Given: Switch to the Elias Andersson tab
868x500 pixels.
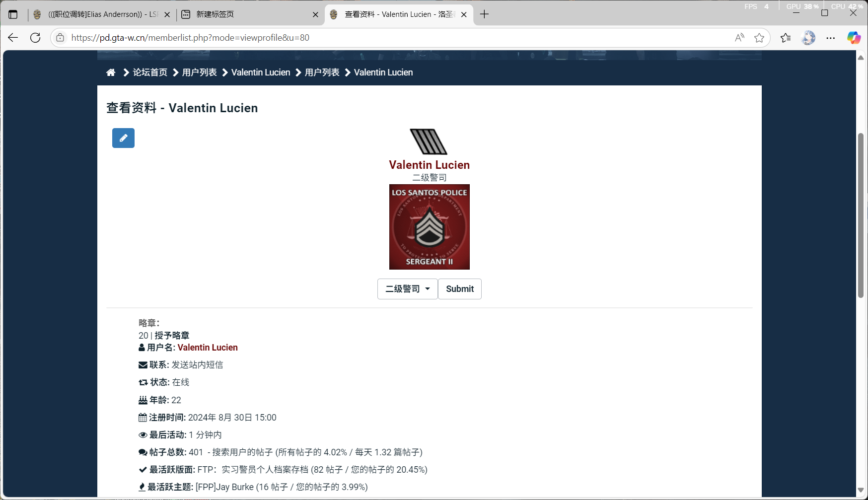Looking at the screenshot, I should tap(102, 14).
